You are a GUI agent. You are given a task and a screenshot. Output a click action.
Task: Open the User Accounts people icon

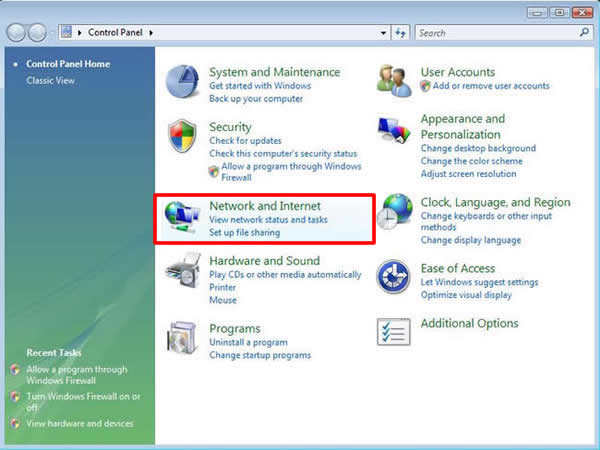[x=394, y=80]
